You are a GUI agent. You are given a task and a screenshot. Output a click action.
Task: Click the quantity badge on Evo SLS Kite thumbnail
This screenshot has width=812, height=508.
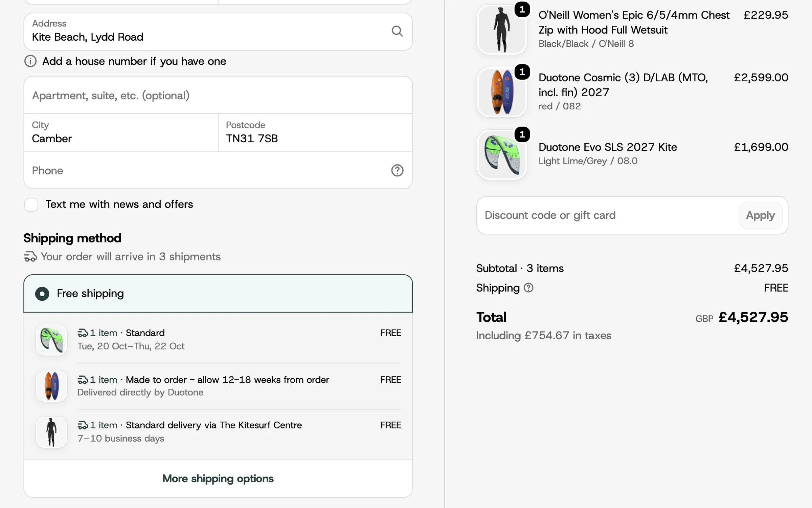click(x=522, y=134)
